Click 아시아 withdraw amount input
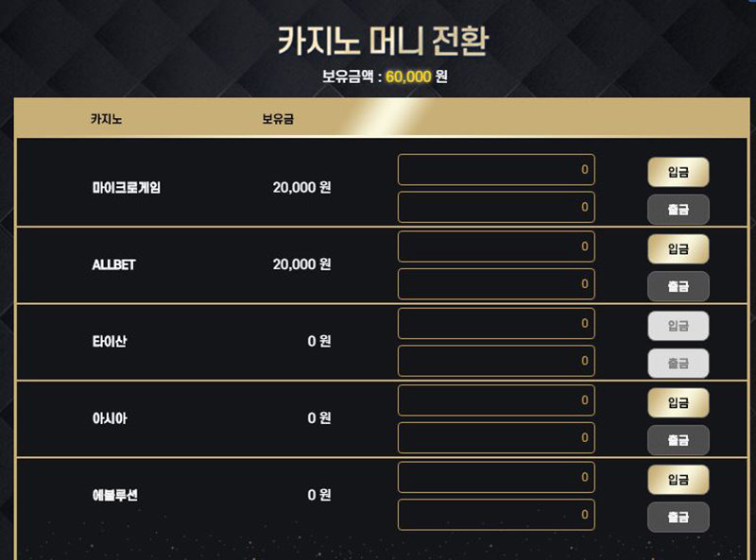756x560 pixels. point(496,438)
